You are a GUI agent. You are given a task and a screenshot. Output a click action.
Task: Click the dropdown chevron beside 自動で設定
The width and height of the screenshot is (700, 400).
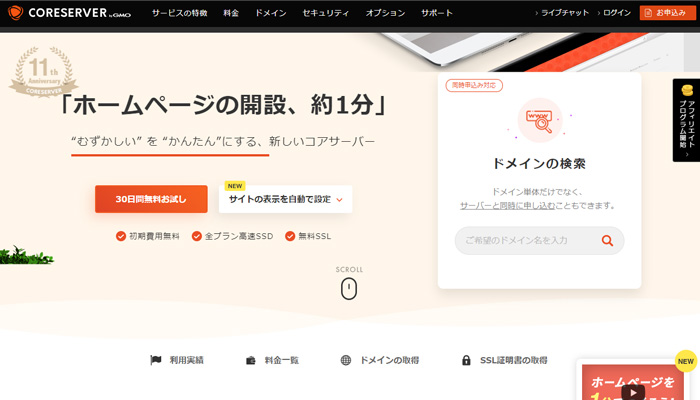point(339,200)
